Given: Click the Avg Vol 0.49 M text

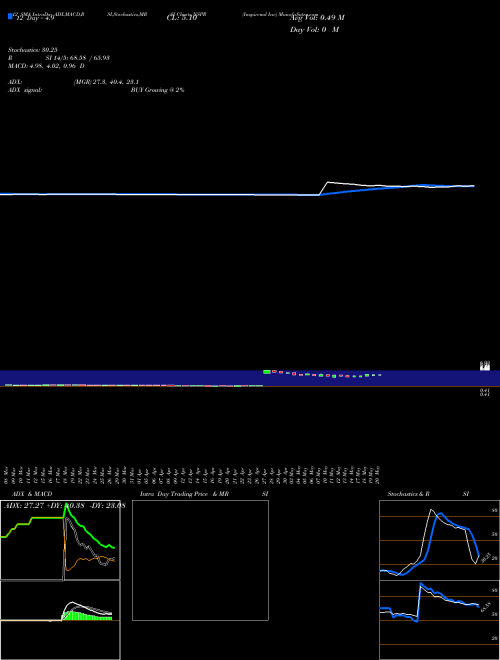Looking at the screenshot, I should click(317, 18).
